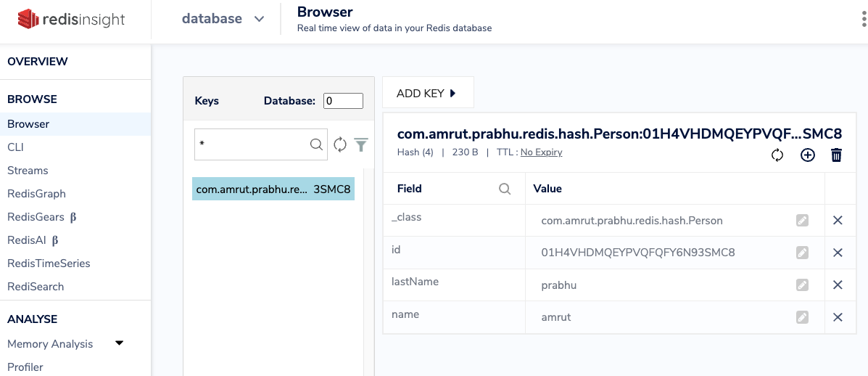
Task: Click the search magnifier in keys filter
Action: point(316,144)
